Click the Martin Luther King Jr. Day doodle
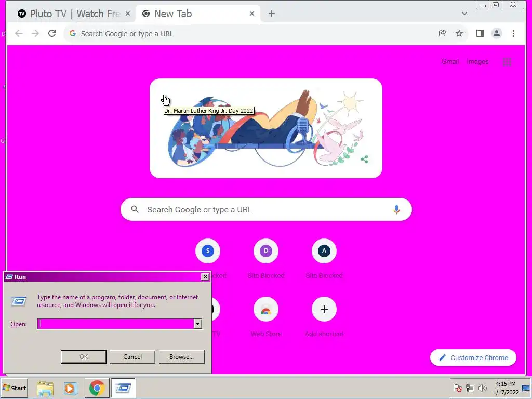Viewport: 532px width, 399px height. (x=266, y=128)
